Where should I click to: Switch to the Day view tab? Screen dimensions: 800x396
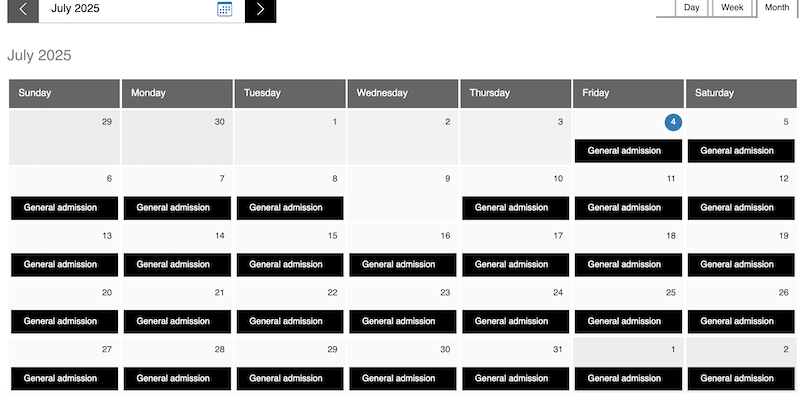691,8
